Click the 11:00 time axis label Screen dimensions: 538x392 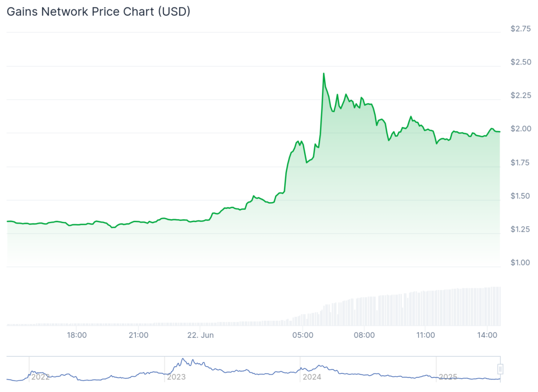point(426,335)
